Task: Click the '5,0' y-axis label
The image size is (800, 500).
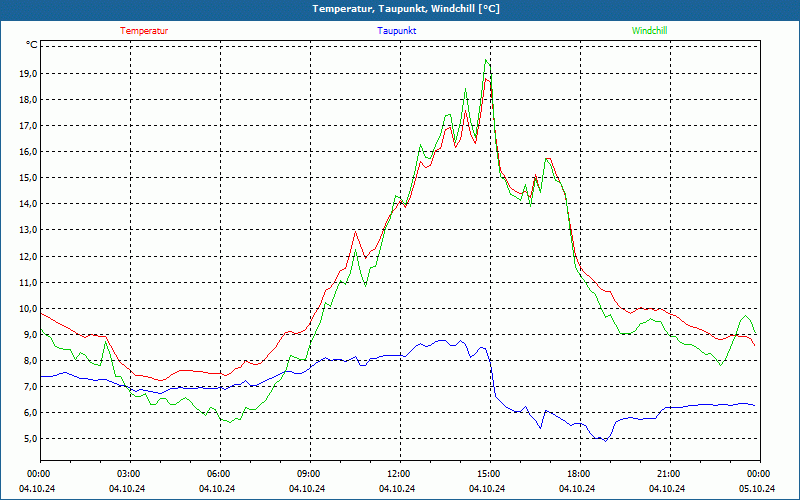Action: tap(31, 438)
